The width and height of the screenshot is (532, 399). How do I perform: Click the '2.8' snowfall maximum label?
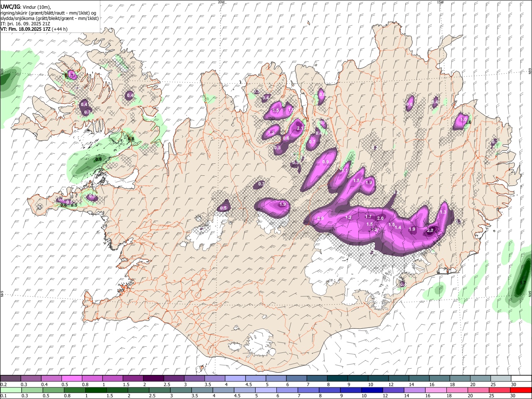(431, 230)
